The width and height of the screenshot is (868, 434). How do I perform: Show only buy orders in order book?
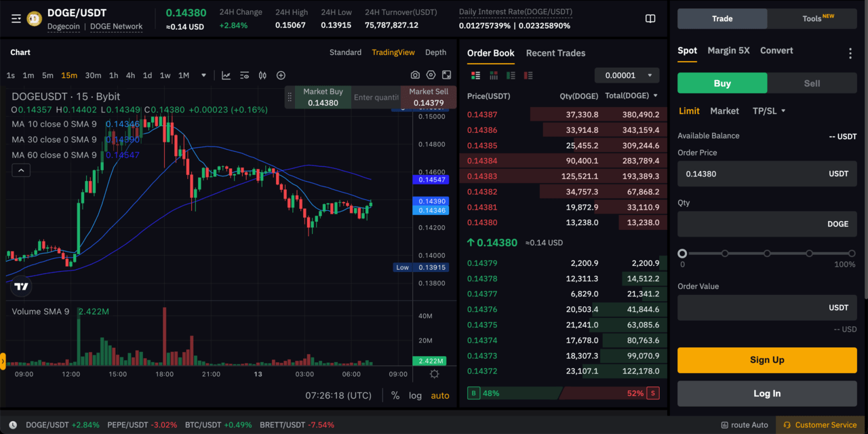click(x=511, y=75)
